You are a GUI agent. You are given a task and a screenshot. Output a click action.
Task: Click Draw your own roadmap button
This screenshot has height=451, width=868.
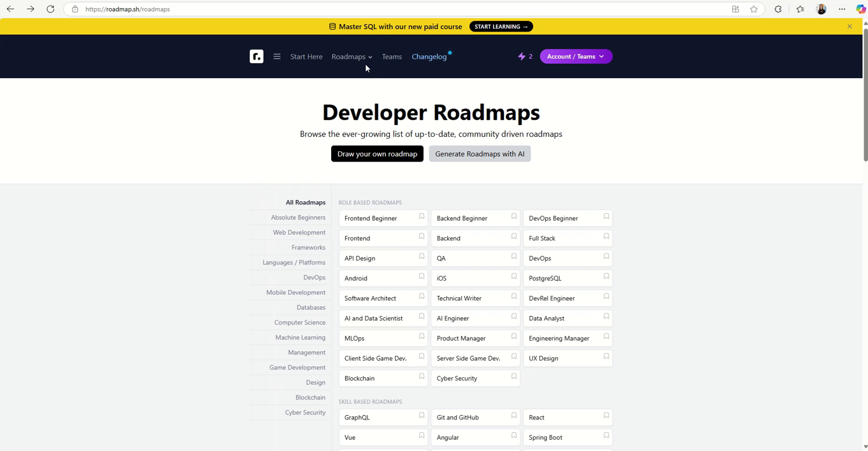377,154
